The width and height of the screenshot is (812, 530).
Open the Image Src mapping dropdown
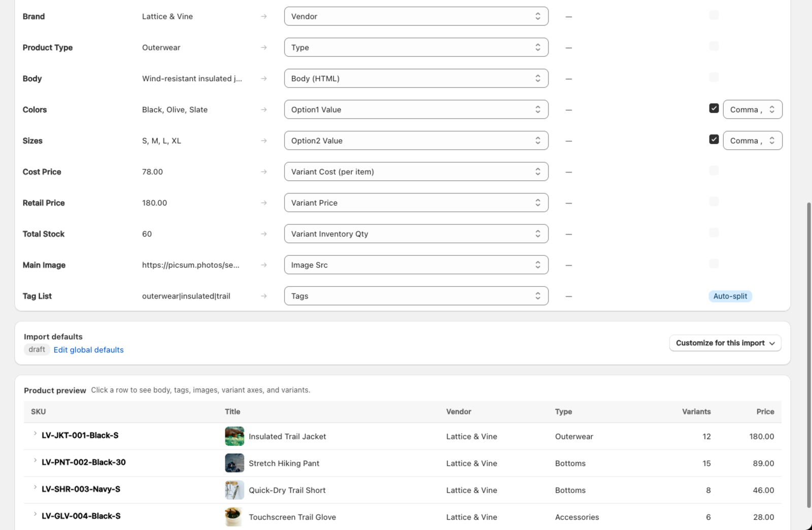coord(416,265)
